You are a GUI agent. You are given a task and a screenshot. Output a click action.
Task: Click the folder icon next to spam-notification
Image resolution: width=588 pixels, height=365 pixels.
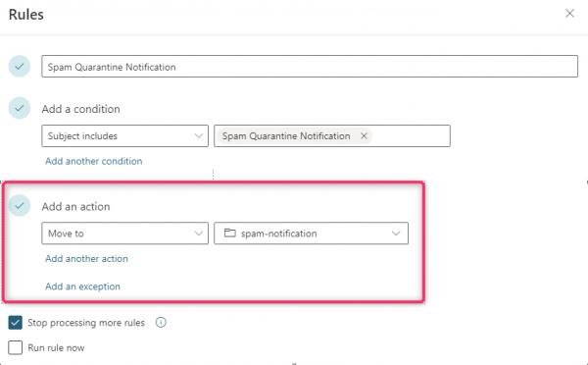click(x=229, y=234)
